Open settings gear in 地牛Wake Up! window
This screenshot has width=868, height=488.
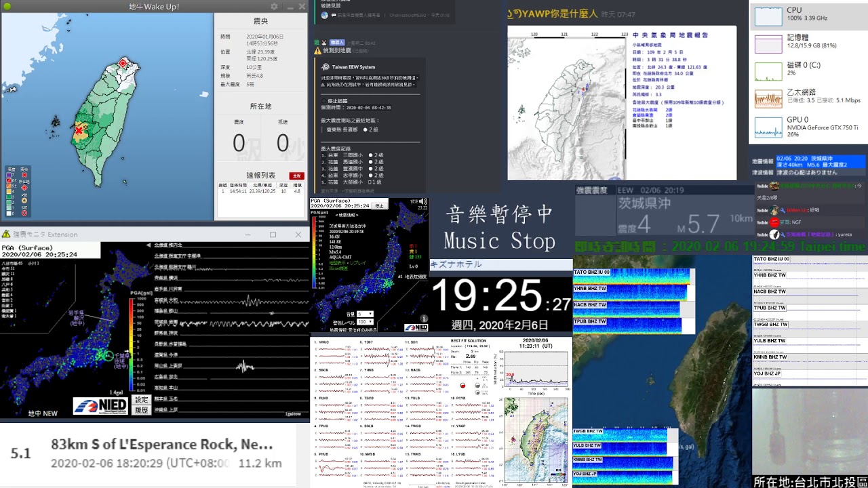[x=274, y=7]
